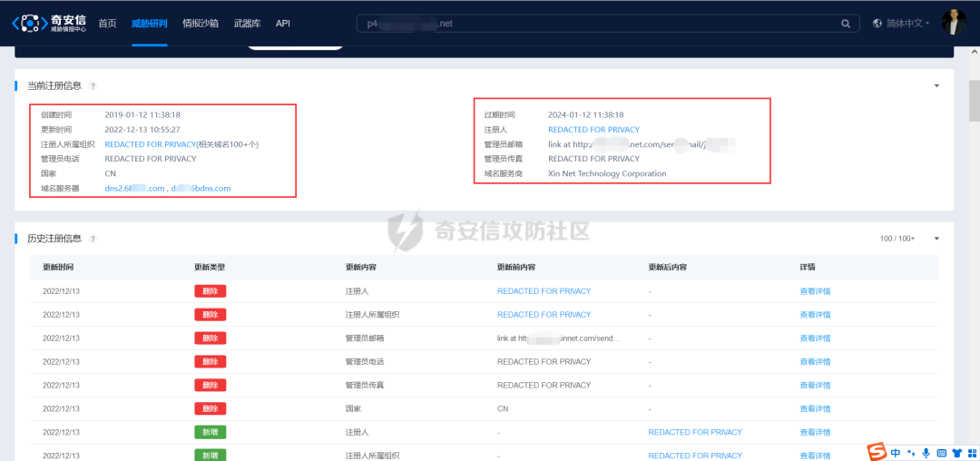
Task: Click the Xin Net Technology Corporation value
Action: pos(607,173)
